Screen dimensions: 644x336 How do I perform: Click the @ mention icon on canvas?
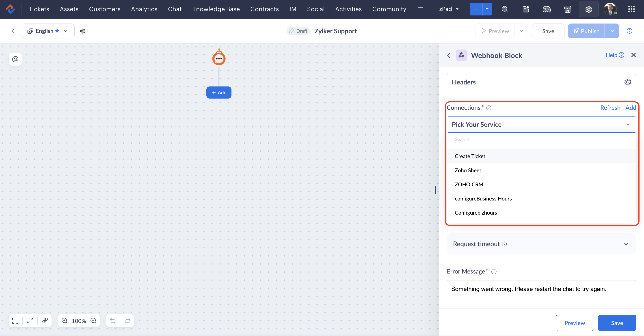pos(15,59)
